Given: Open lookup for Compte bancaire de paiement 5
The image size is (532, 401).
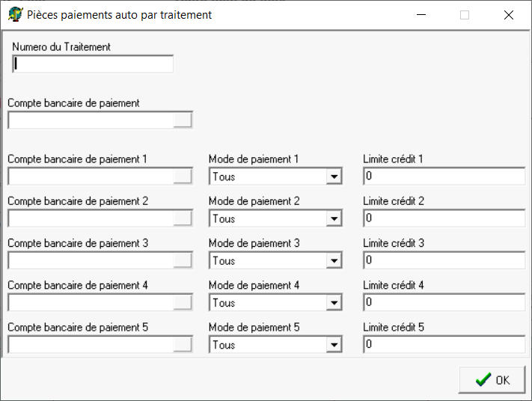Looking at the screenshot, I should pyautogui.click(x=183, y=344).
